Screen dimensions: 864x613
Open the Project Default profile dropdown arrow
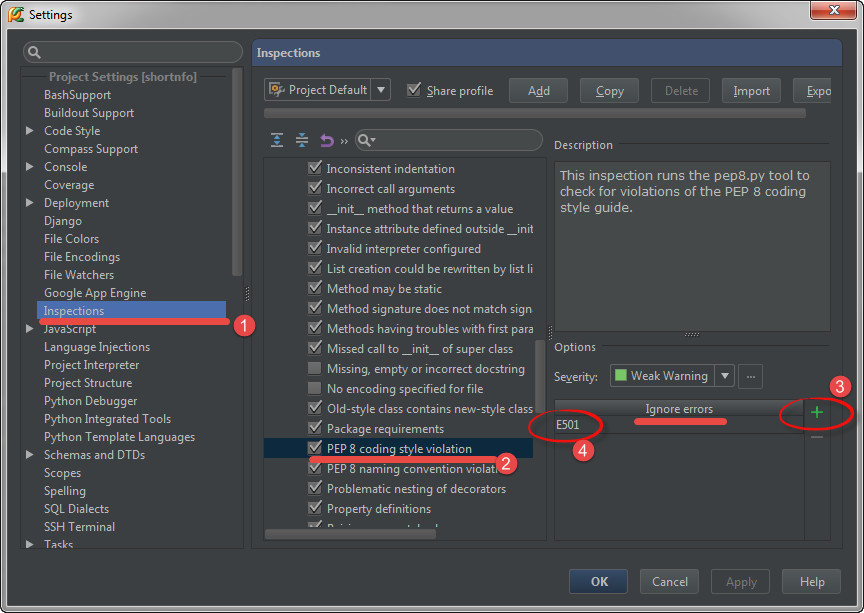[381, 90]
